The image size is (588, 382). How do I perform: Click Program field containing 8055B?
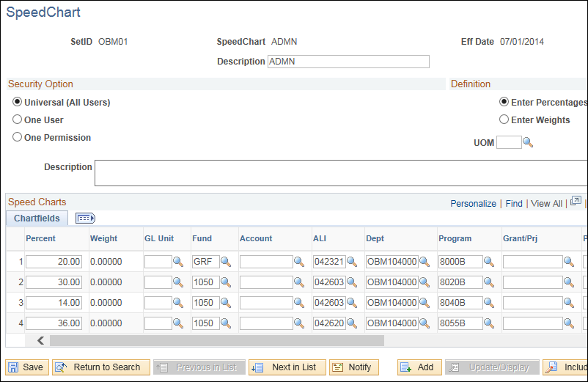tap(460, 323)
